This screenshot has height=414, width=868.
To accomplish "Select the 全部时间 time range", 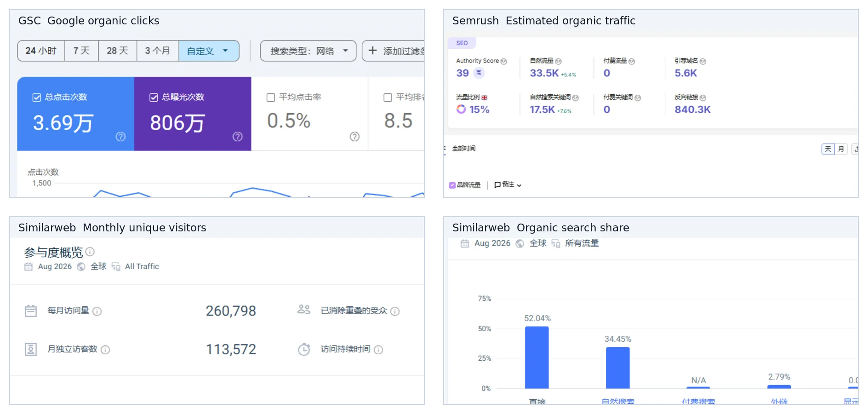I will 464,148.
